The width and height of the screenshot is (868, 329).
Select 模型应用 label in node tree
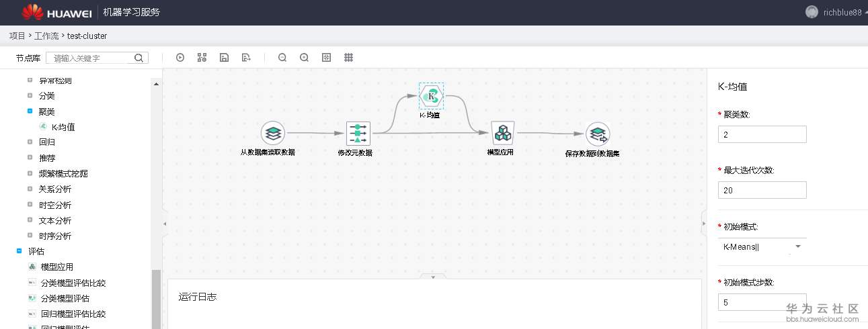point(57,267)
